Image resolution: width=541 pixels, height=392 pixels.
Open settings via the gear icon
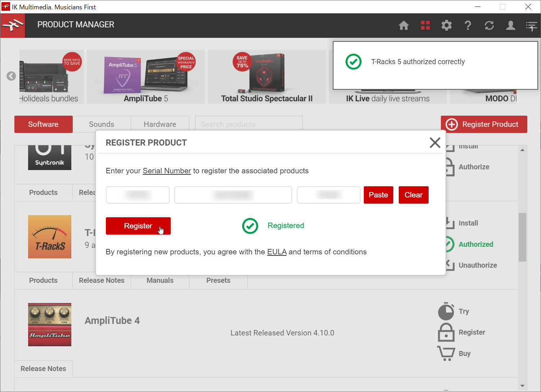click(447, 25)
